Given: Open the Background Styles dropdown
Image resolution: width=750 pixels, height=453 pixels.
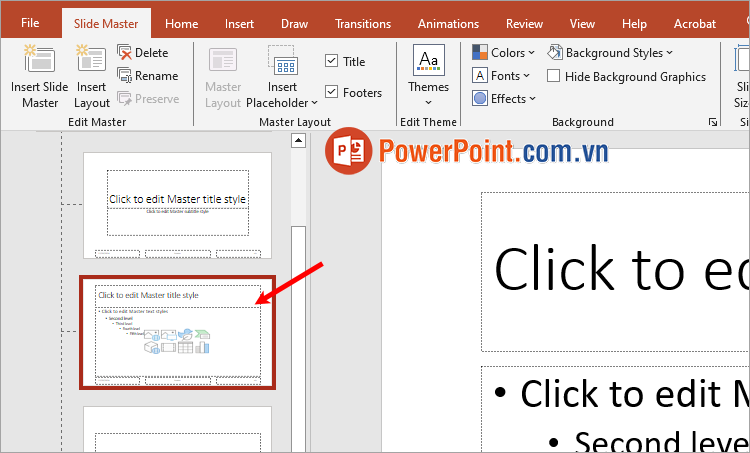Looking at the screenshot, I should pos(610,53).
